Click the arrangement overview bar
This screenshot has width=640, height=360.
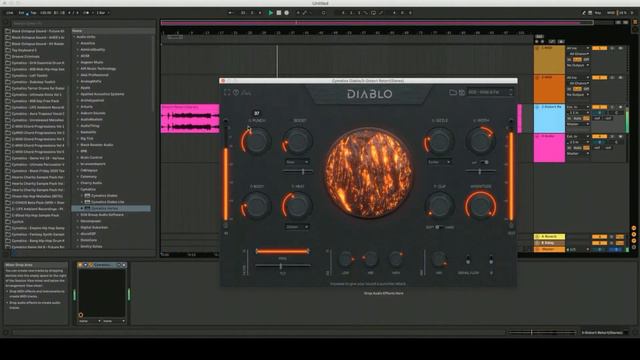point(377,23)
